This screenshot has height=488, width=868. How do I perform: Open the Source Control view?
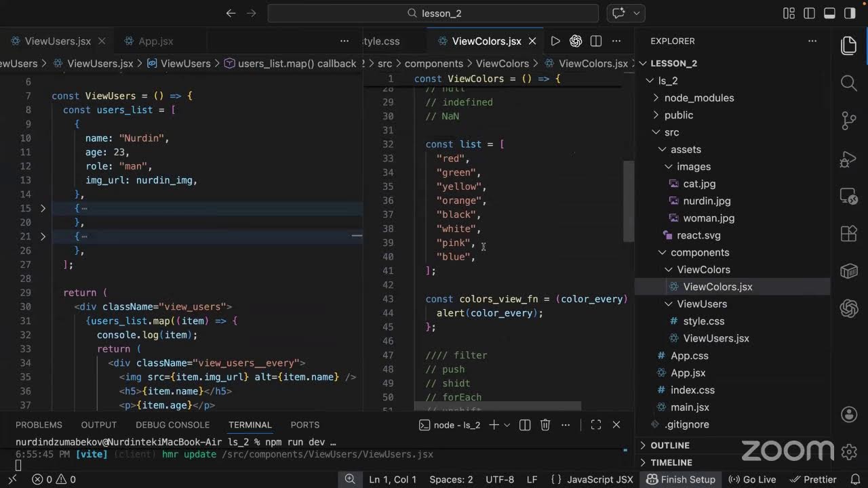(x=849, y=121)
